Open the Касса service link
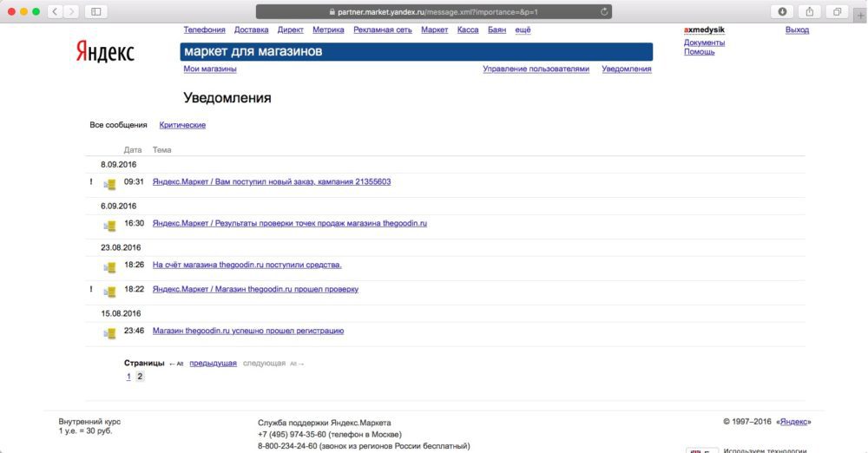The width and height of the screenshot is (868, 453). point(468,30)
